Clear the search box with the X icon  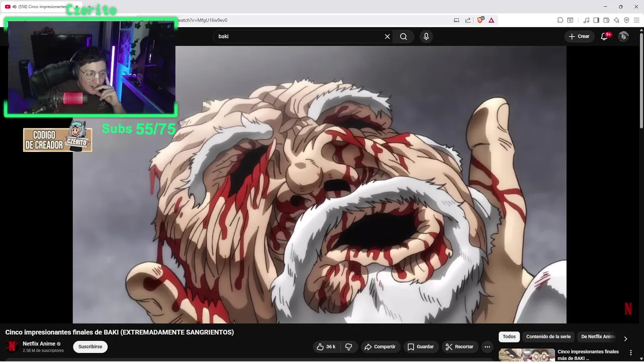[x=387, y=36]
